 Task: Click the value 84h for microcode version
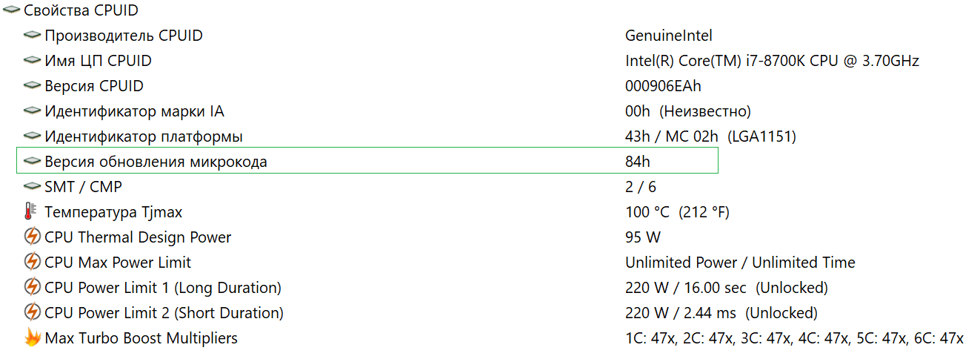[638, 162]
